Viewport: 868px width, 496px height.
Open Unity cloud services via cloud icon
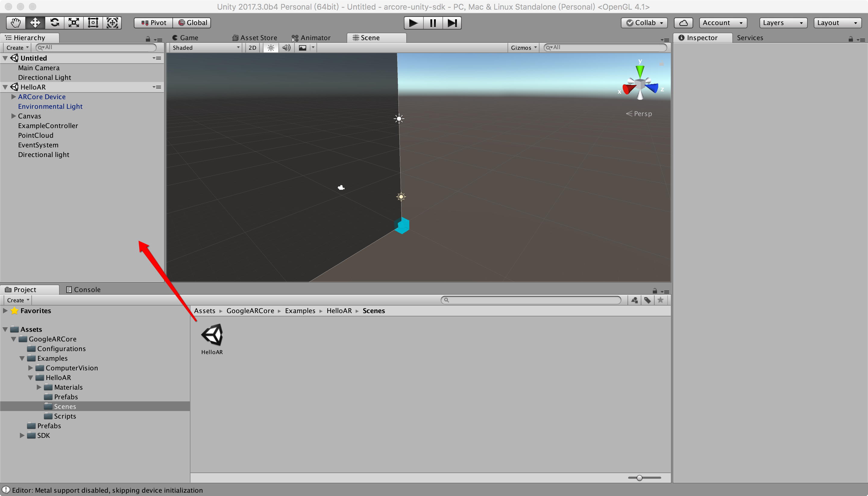(x=683, y=23)
